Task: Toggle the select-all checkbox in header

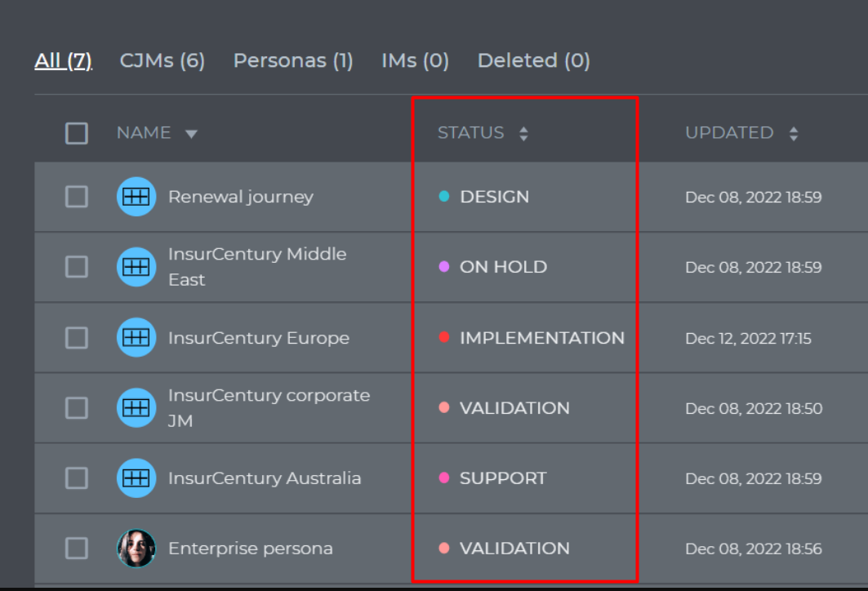Action: point(77,133)
